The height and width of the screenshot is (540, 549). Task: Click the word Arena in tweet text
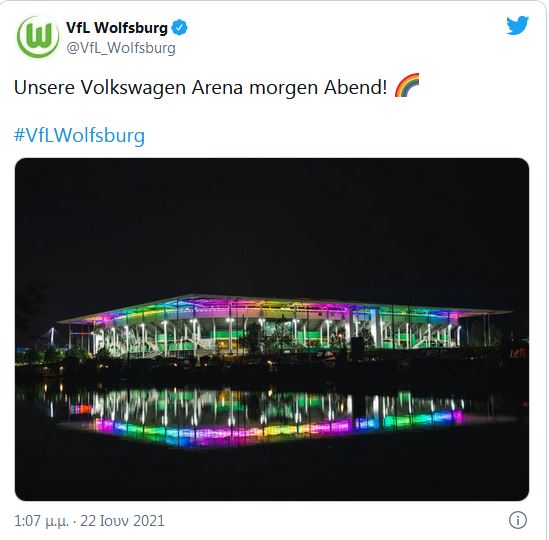pos(217,87)
